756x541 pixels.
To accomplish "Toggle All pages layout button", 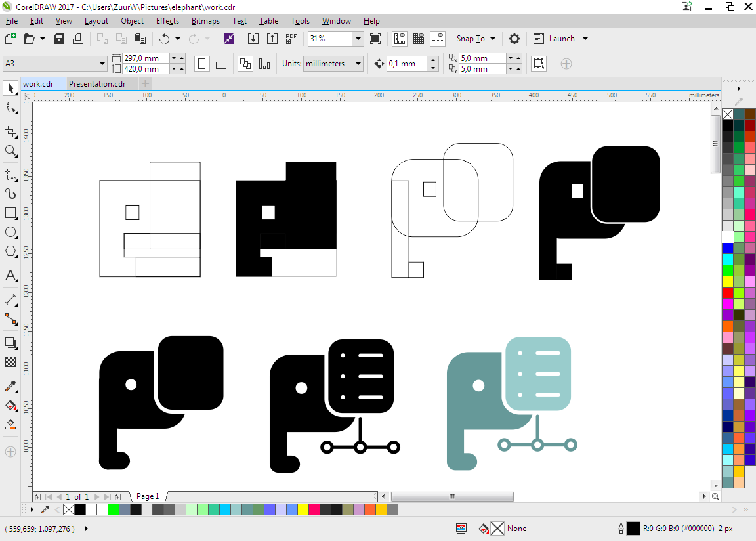I will click(x=245, y=64).
